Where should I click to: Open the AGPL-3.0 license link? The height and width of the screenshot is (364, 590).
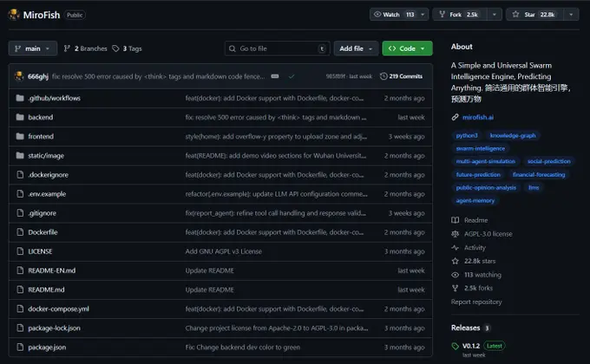point(488,234)
